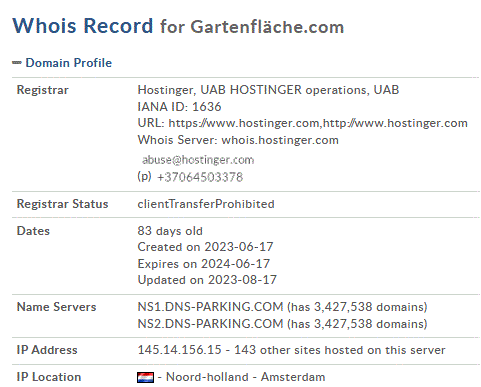
Task: Click the hostinger.com URL line
Action: point(303,123)
